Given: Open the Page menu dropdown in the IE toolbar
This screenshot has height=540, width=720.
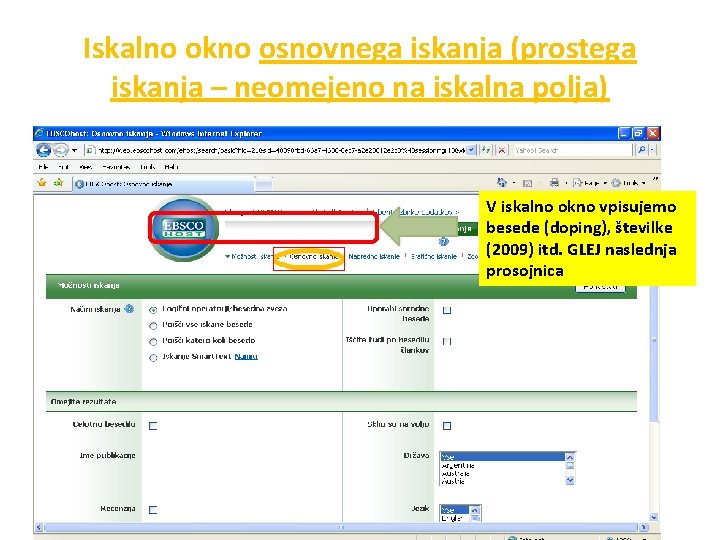Looking at the screenshot, I should [590, 183].
